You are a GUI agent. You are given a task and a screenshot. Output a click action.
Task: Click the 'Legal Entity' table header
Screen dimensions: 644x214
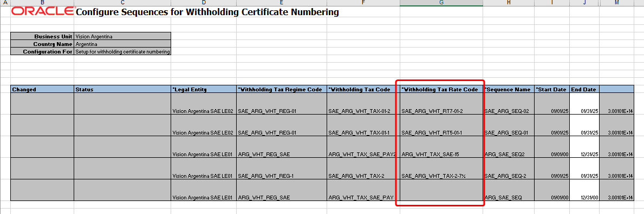(x=204, y=89)
